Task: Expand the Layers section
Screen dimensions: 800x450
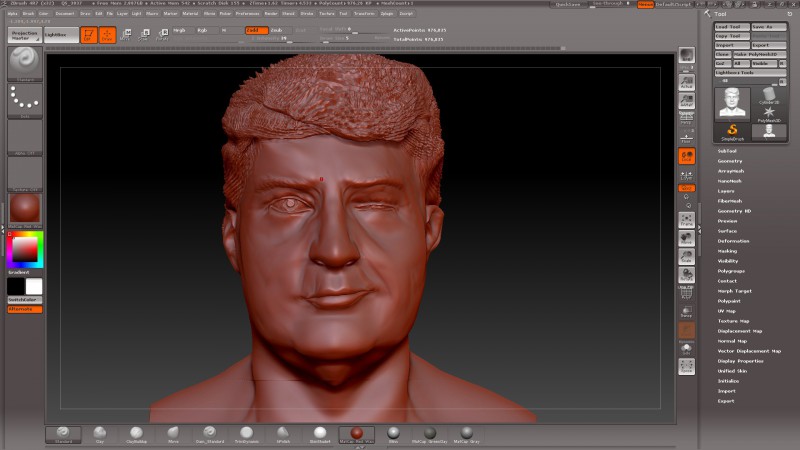Action: click(726, 191)
